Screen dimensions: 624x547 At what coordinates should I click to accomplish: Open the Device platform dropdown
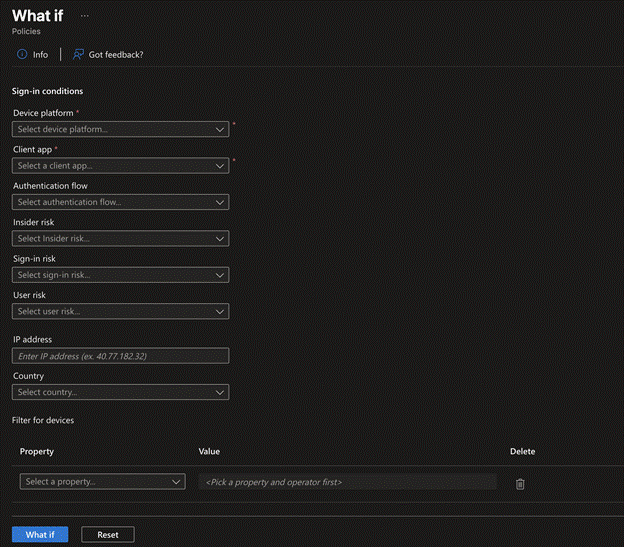click(120, 129)
